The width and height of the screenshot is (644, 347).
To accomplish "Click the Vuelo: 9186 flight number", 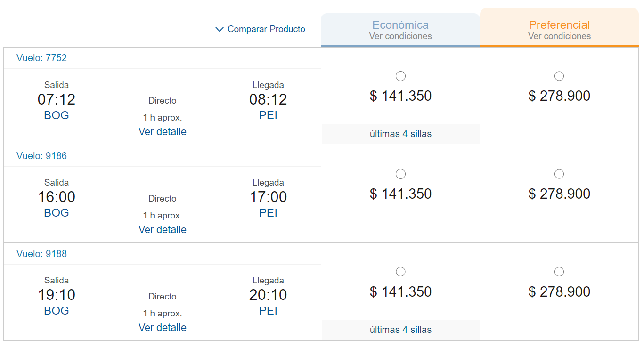I will point(41,156).
